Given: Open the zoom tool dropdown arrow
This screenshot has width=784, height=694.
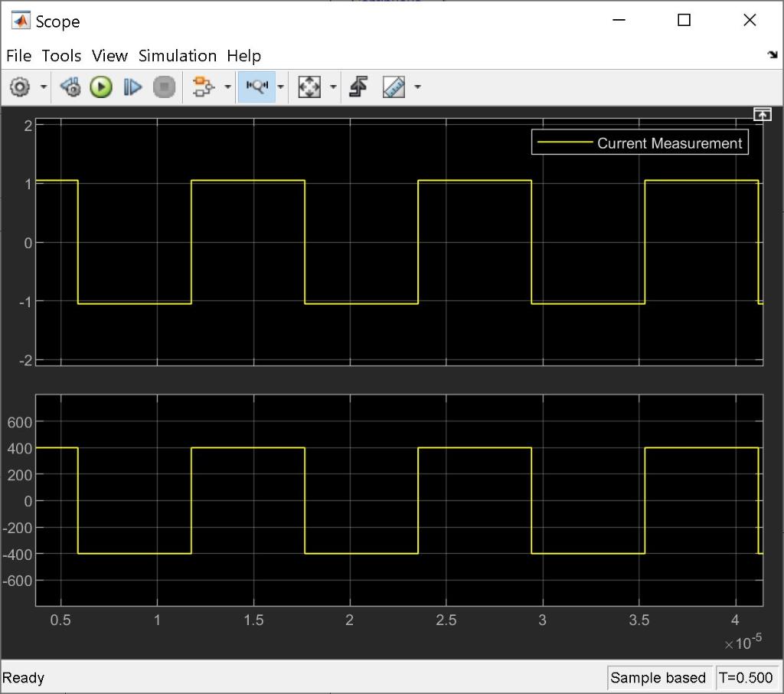Looking at the screenshot, I should [x=280, y=87].
